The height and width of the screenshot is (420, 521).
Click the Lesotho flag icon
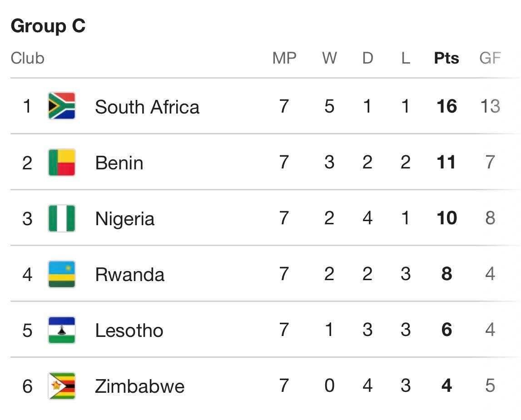click(62, 330)
